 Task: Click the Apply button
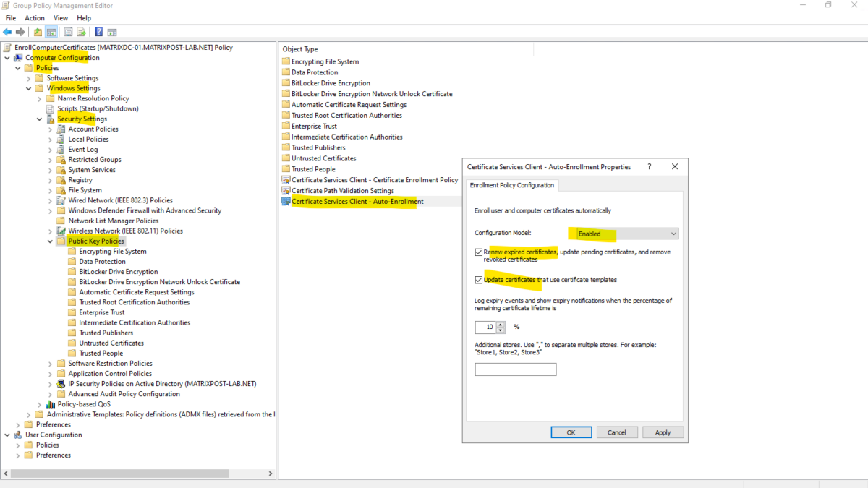[663, 432]
